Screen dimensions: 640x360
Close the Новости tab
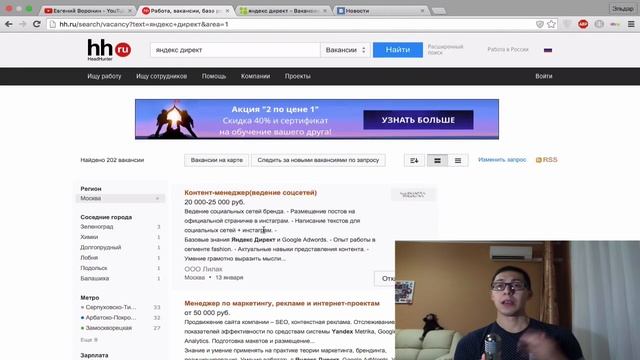[422, 11]
